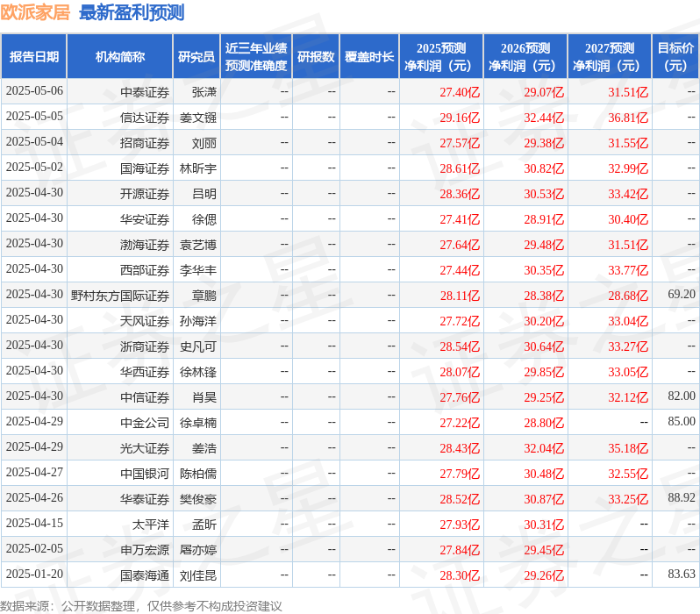Screen dimensions: 700x614
Task: Click researcher name 孙海洋
Action: point(198,321)
